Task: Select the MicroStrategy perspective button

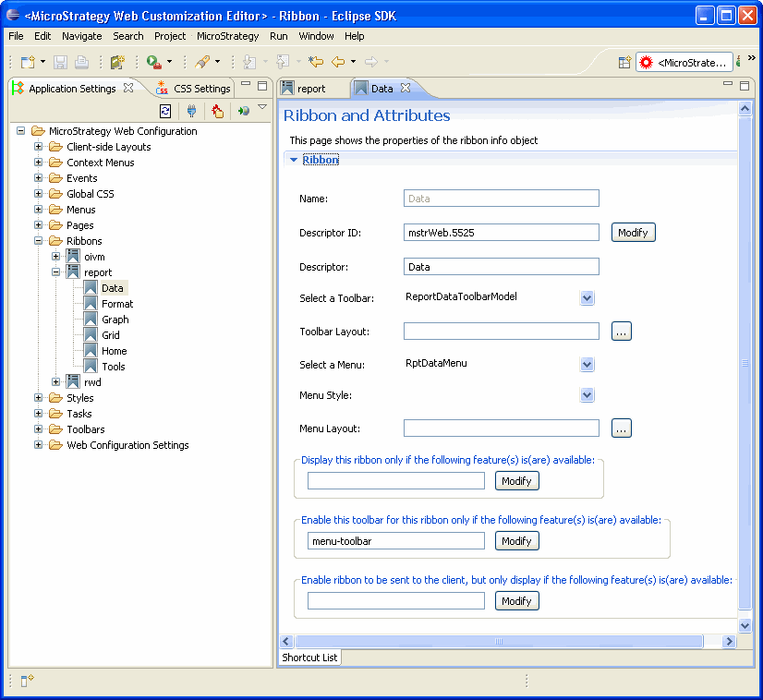Action: (x=684, y=62)
